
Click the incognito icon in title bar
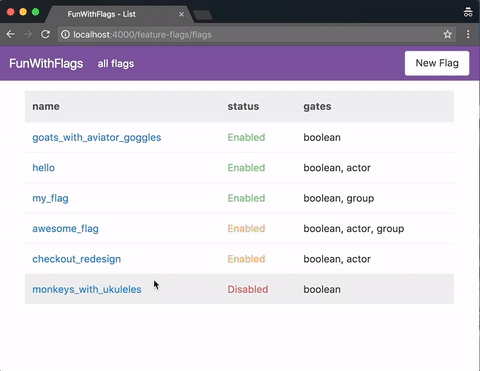pos(468,12)
